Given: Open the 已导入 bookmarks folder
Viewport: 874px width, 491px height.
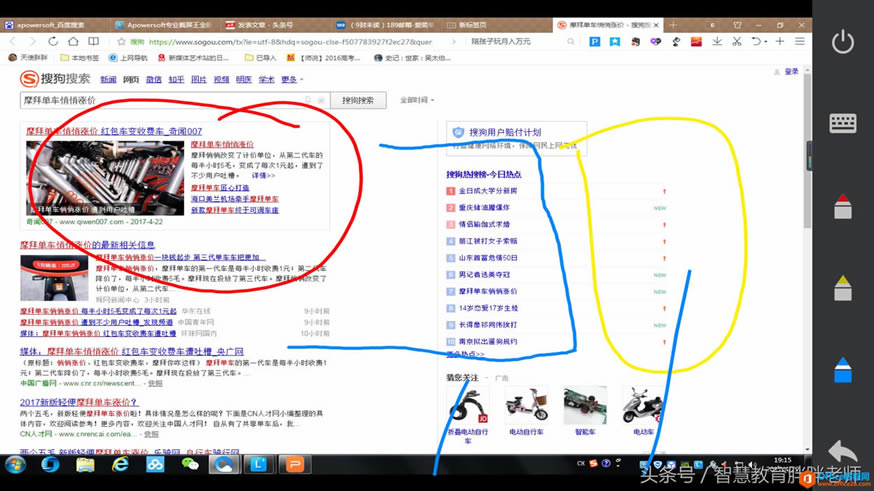Looking at the screenshot, I should coord(260,57).
